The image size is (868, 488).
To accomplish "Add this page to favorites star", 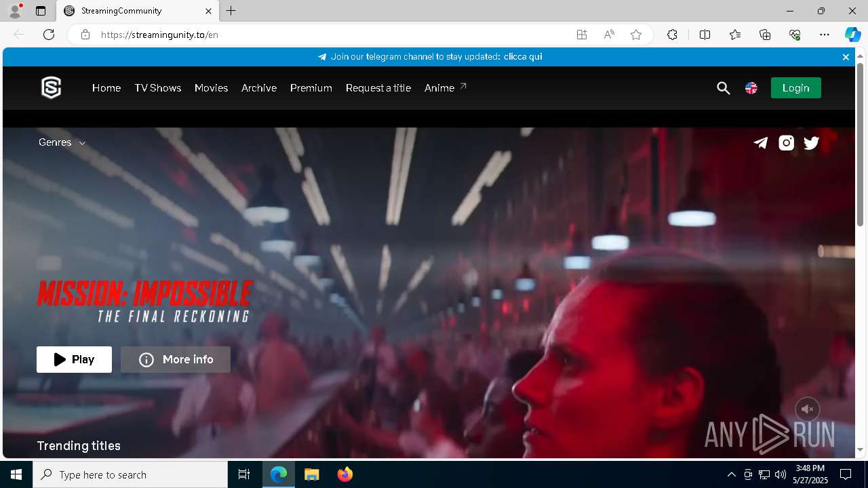I will pos(636,35).
